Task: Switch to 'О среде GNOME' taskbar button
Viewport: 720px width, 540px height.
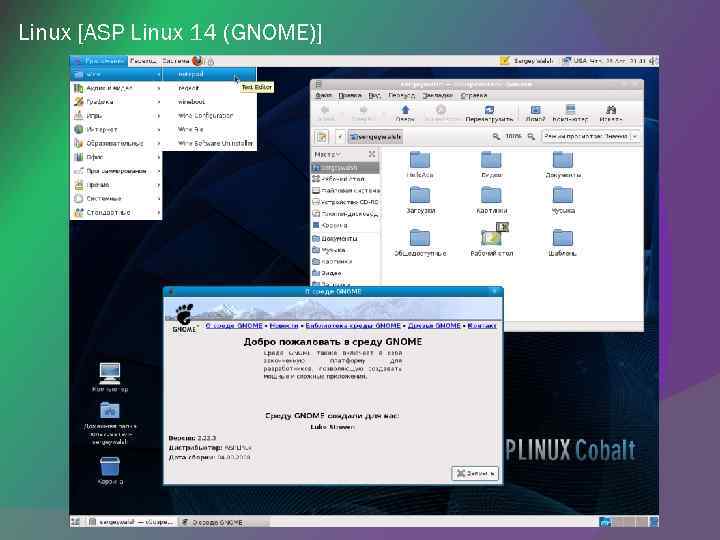Action: point(223,522)
